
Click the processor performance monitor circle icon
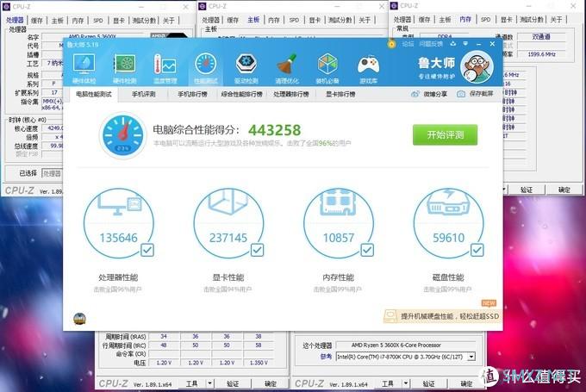[118, 223]
